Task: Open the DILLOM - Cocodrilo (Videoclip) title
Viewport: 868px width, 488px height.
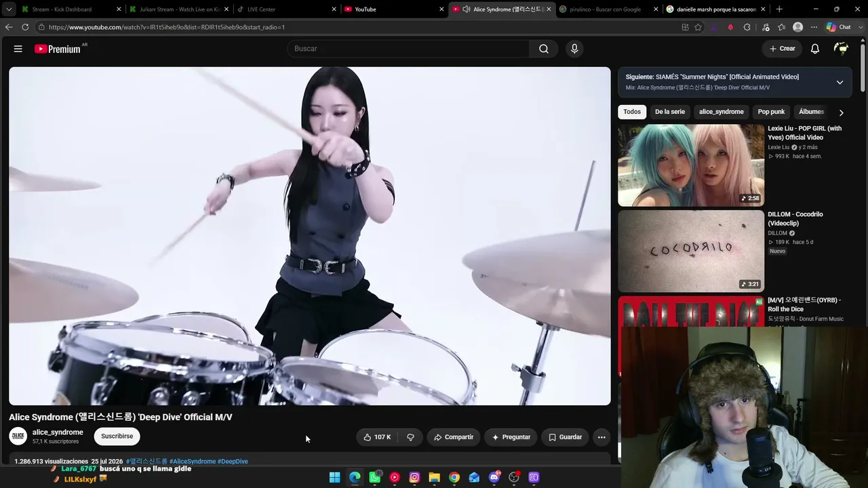Action: [x=795, y=219]
